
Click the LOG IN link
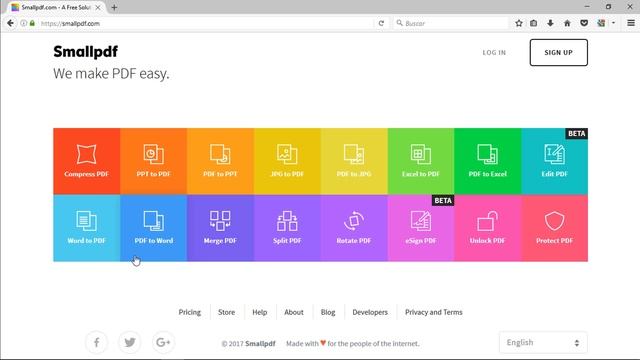pos(494,53)
